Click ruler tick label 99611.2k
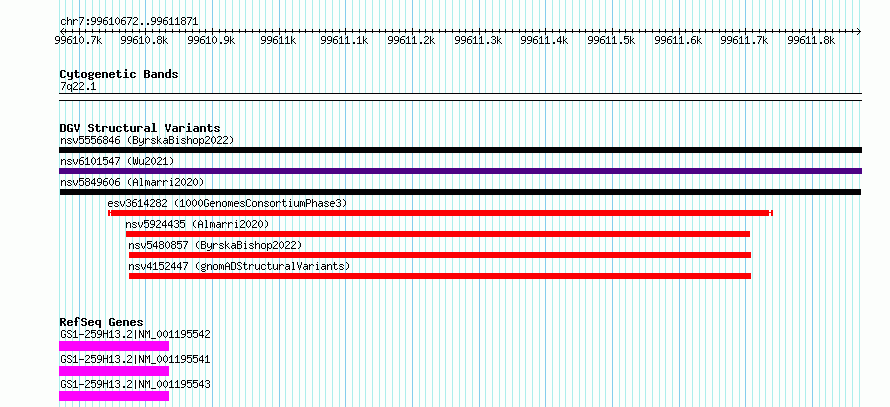 (412, 40)
